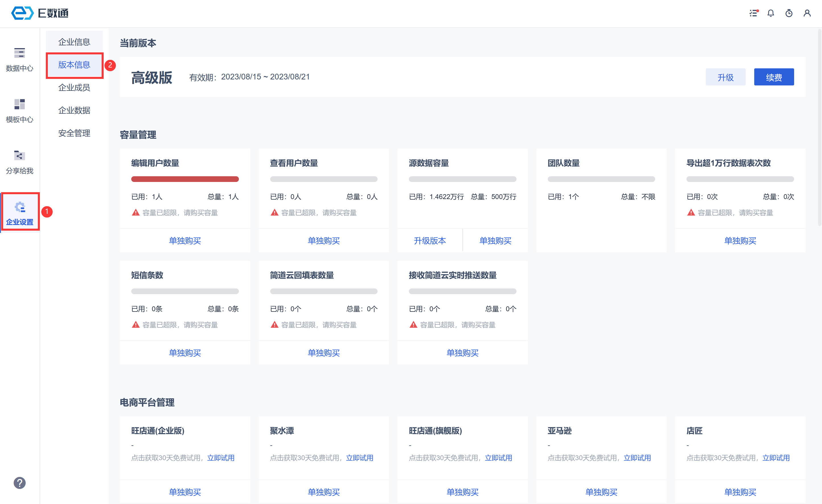The width and height of the screenshot is (822, 504).
Task: Open the user profile icon
Action: point(807,13)
